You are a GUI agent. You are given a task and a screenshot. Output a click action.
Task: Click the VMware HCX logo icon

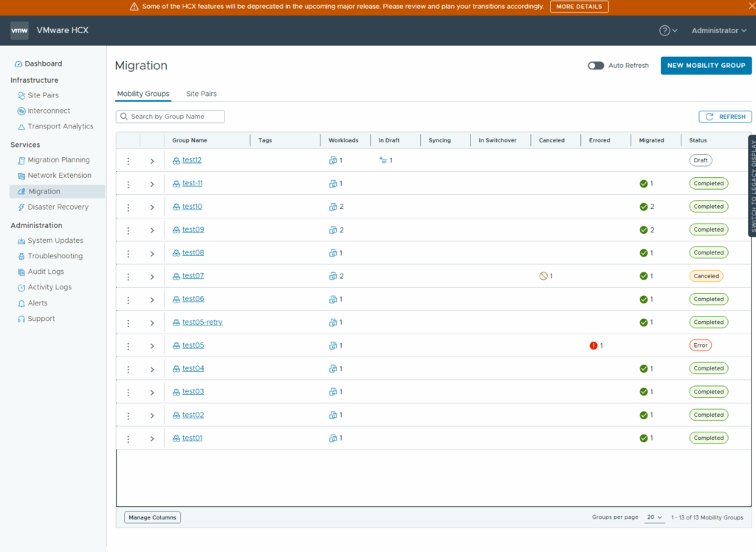[19, 31]
